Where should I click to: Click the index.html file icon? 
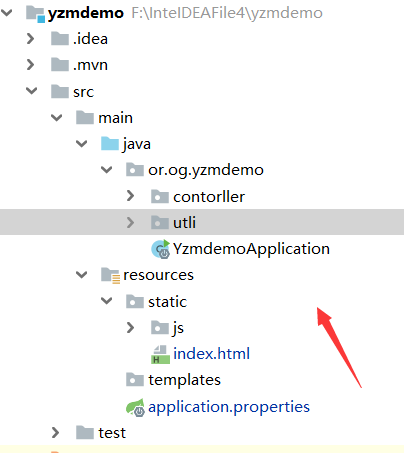160,354
